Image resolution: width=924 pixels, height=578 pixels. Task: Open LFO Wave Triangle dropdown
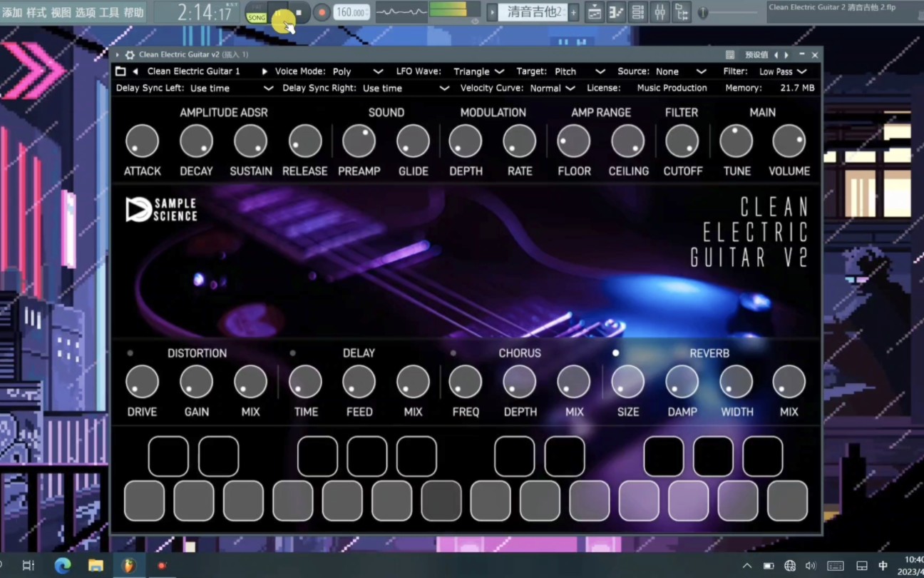click(478, 71)
